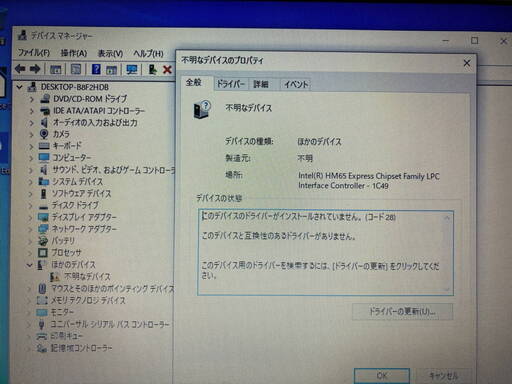The height and width of the screenshot is (384, 512).
Task: Expand the IDE ATA/ATAPI コントローラー node
Action: (31, 111)
